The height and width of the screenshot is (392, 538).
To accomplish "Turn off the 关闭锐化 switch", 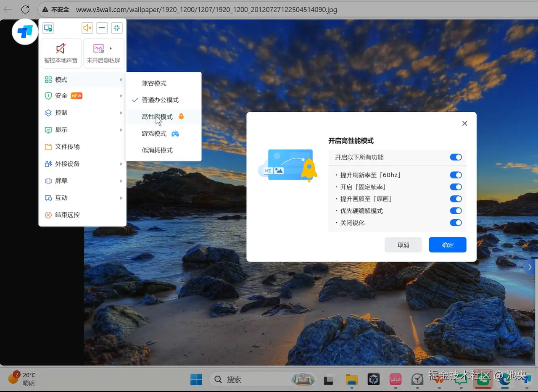I will (x=456, y=223).
